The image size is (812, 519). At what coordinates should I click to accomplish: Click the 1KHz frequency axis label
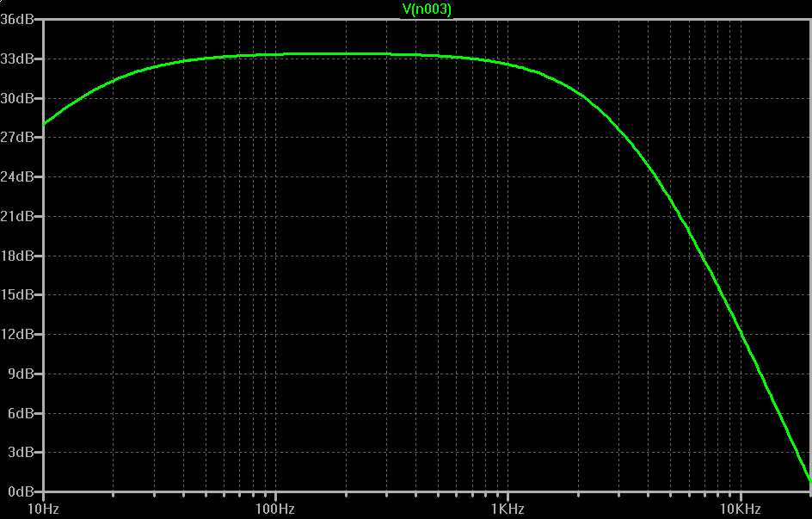tap(507, 510)
